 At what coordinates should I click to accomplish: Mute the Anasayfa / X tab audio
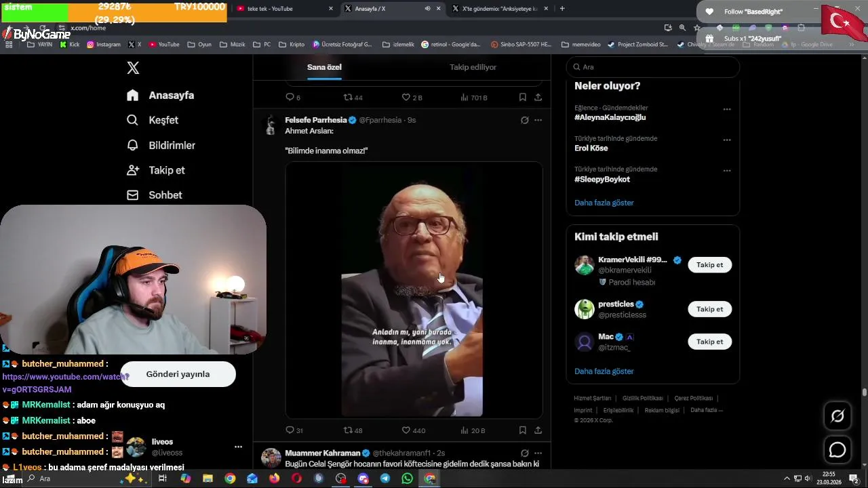coord(427,9)
